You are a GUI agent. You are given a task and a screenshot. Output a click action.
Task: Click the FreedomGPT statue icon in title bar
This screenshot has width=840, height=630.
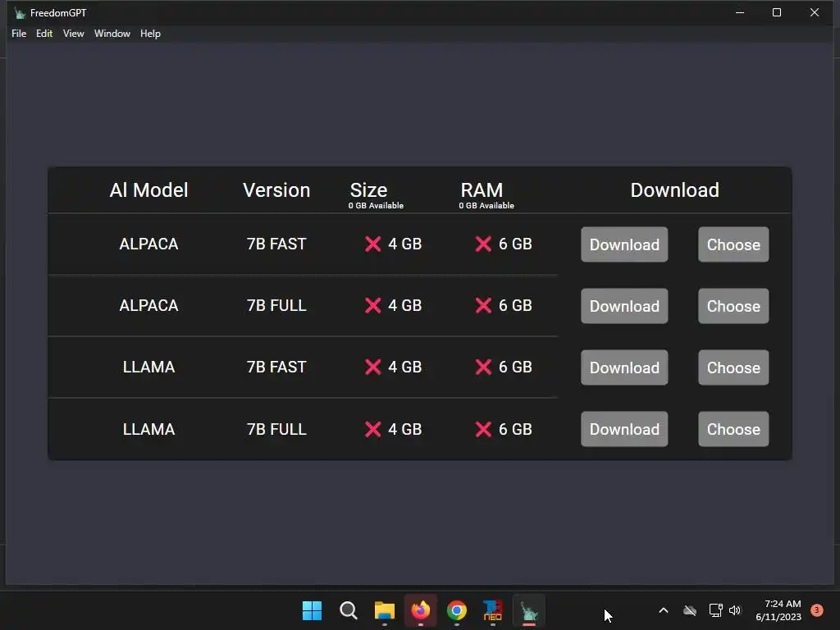[20, 13]
